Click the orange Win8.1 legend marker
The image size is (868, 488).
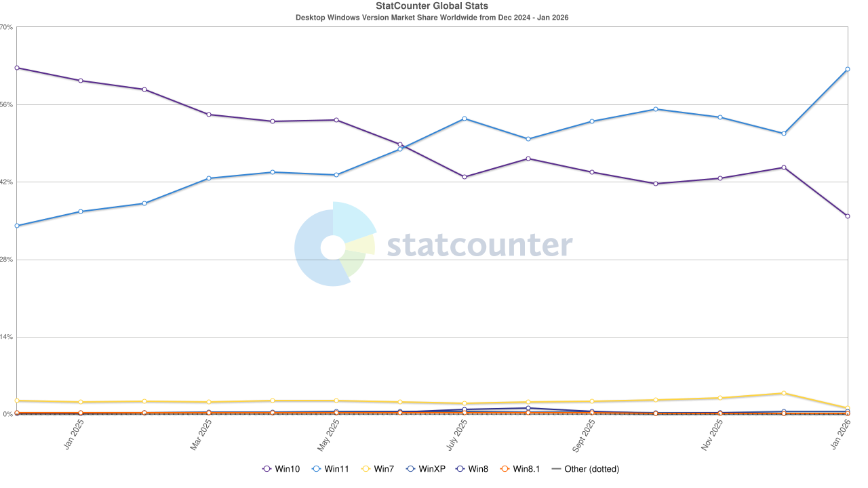click(x=504, y=469)
